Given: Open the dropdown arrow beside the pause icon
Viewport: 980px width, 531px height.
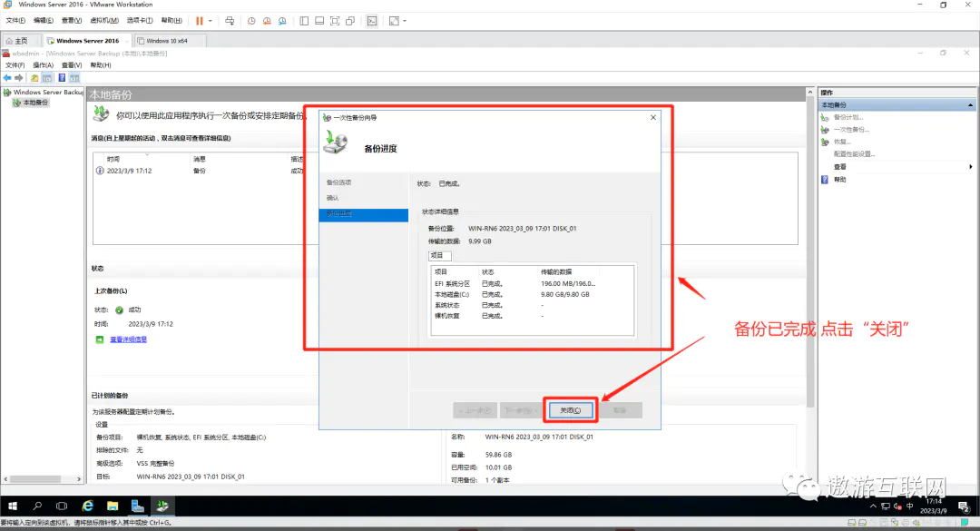Looking at the screenshot, I should (x=210, y=21).
